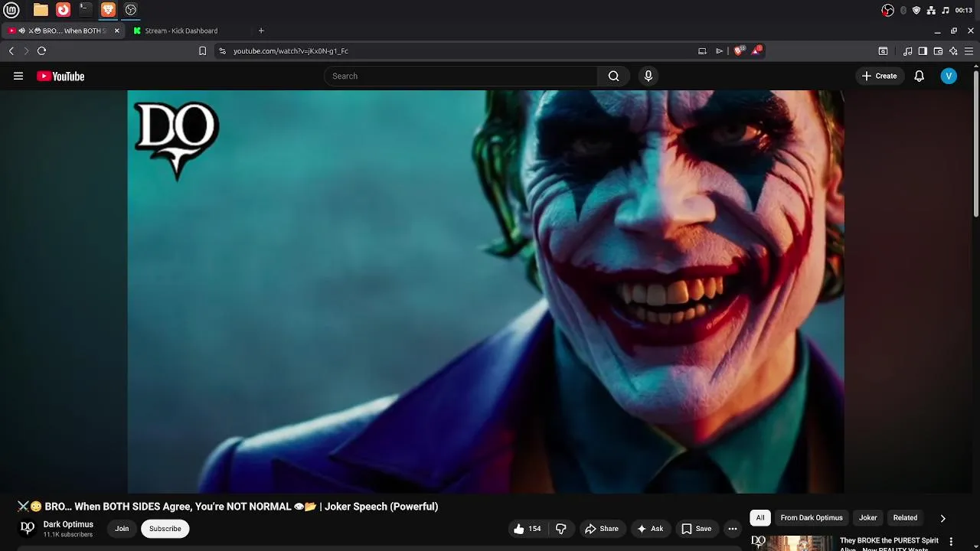
Task: Click the OBS recording tray icon
Action: pyautogui.click(x=887, y=10)
